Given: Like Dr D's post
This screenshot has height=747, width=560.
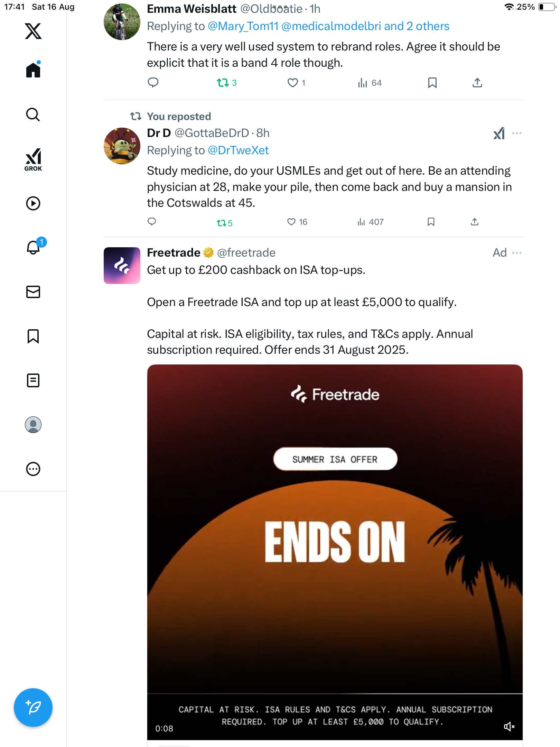Looking at the screenshot, I should [x=291, y=222].
